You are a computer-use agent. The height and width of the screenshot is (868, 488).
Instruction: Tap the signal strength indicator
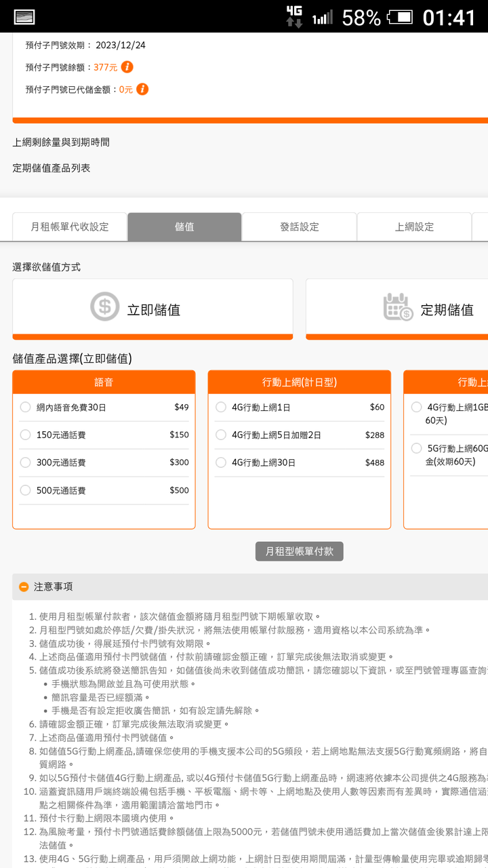[323, 18]
